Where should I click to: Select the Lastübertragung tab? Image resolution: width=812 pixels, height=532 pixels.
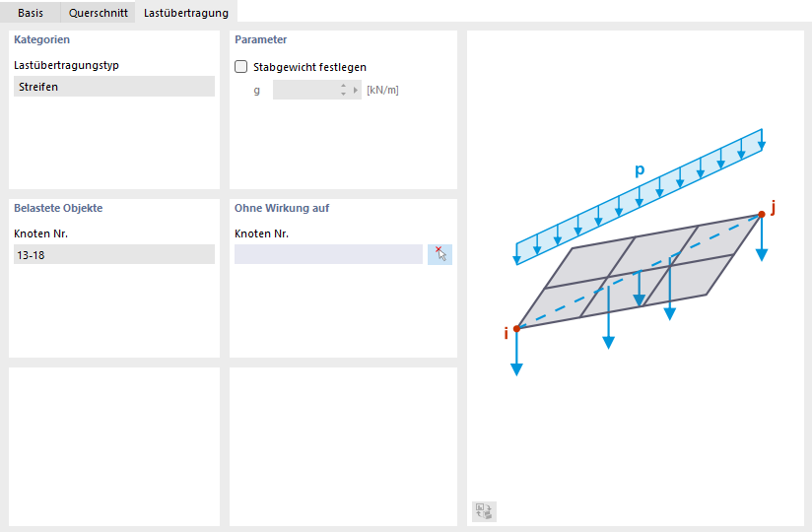pyautogui.click(x=185, y=13)
